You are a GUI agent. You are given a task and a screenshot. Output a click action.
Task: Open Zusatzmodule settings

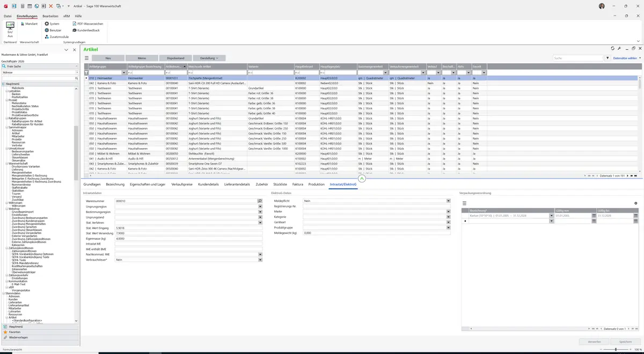pos(56,36)
